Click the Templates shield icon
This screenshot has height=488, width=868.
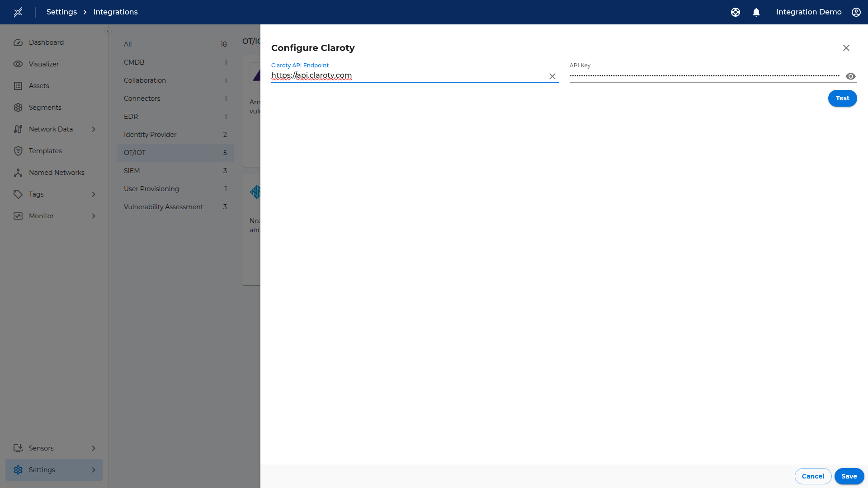click(x=18, y=151)
